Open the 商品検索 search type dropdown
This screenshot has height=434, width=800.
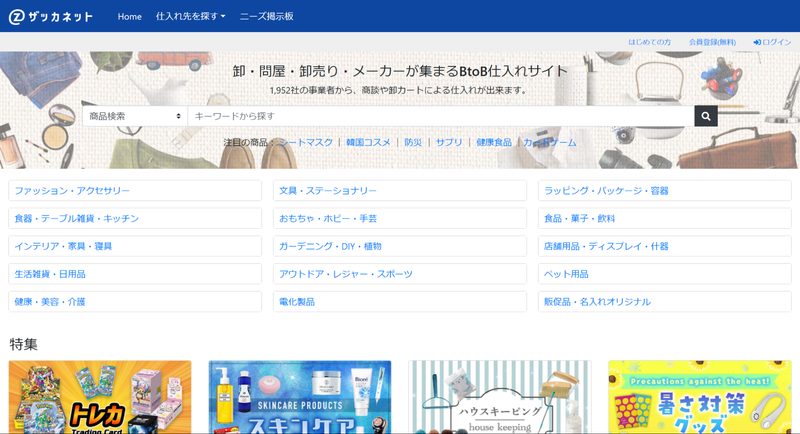[x=135, y=116]
